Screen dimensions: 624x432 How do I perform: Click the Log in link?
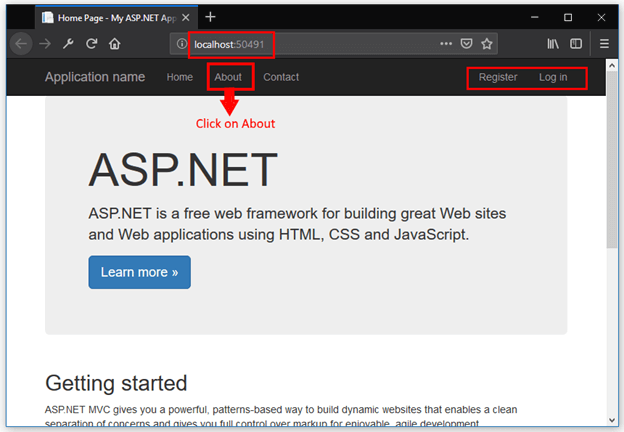coord(553,77)
